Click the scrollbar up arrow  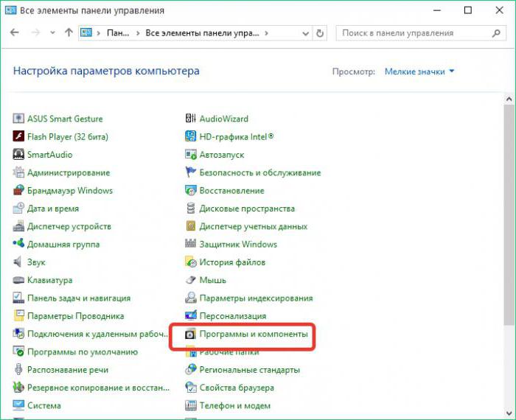(x=509, y=99)
